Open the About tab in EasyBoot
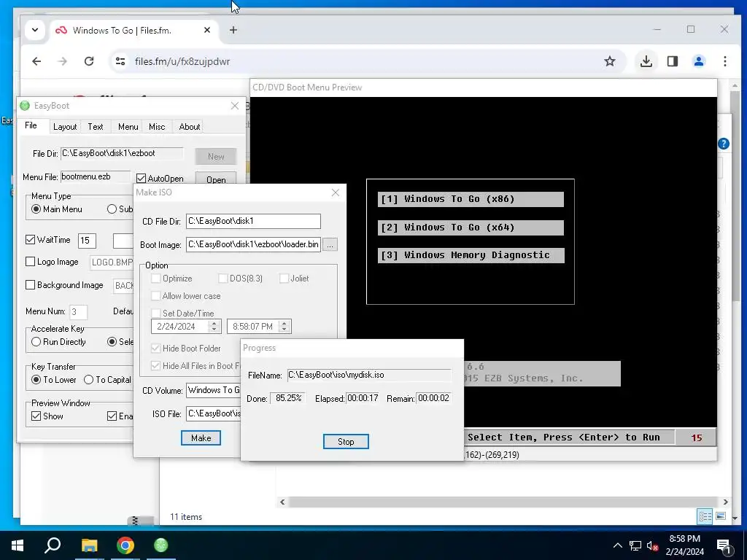747x560 pixels. (x=189, y=127)
